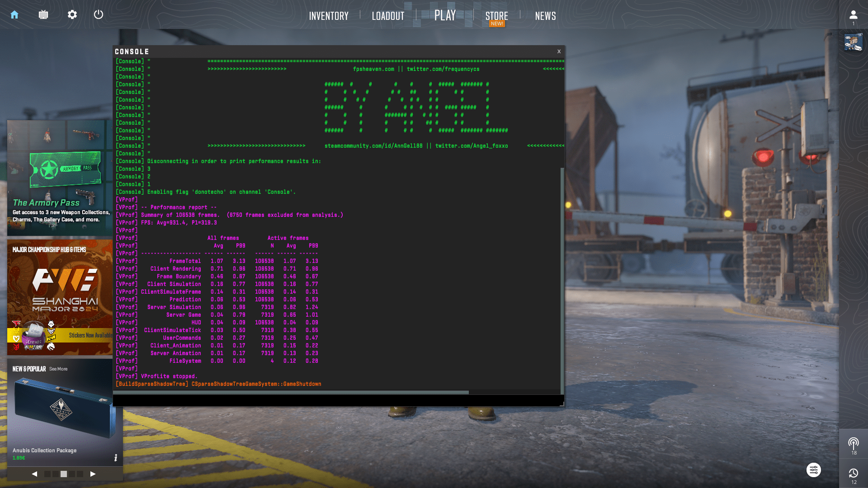Viewport: 868px width, 488px height.
Task: Open the News tab
Action: click(545, 16)
